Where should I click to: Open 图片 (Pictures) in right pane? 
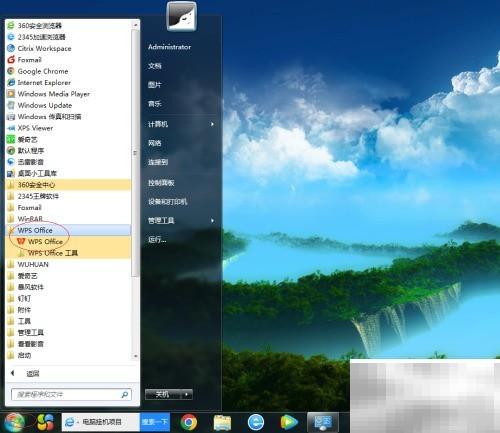pyautogui.click(x=155, y=85)
